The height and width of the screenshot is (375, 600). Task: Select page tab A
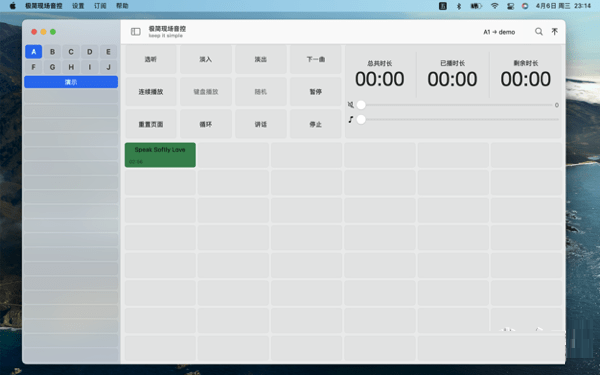34,52
